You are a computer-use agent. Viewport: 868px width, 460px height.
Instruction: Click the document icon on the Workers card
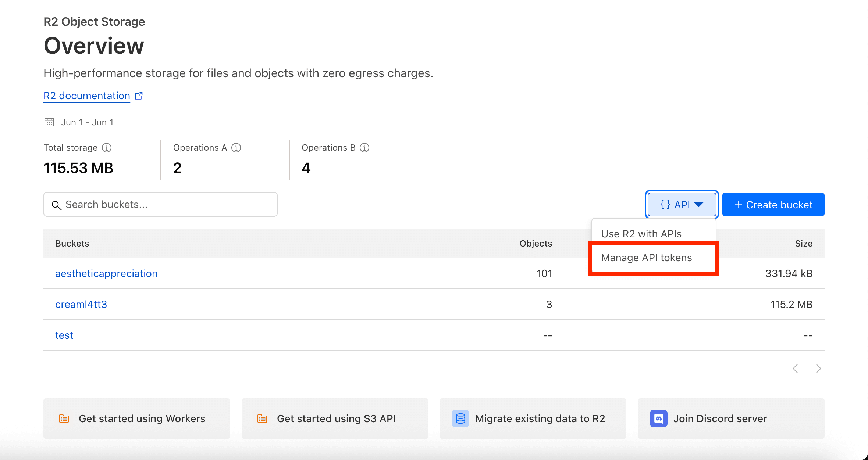tap(64, 418)
